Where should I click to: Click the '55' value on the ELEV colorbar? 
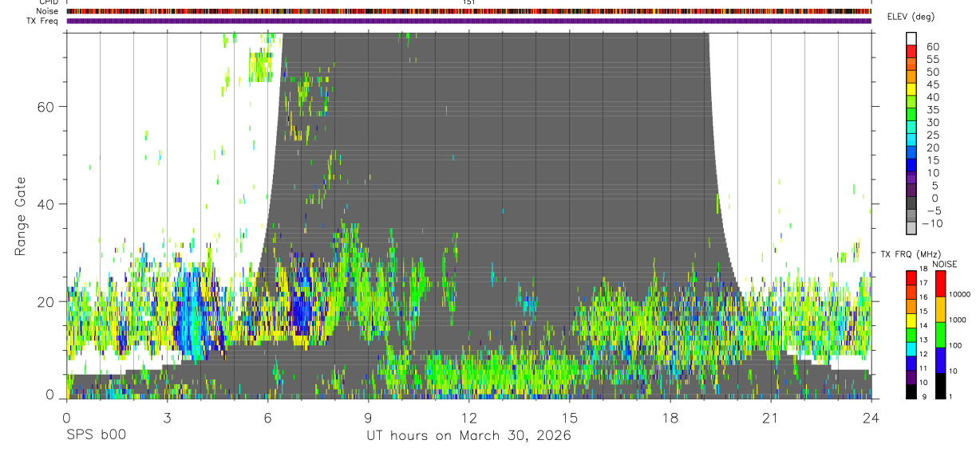[x=932, y=59]
